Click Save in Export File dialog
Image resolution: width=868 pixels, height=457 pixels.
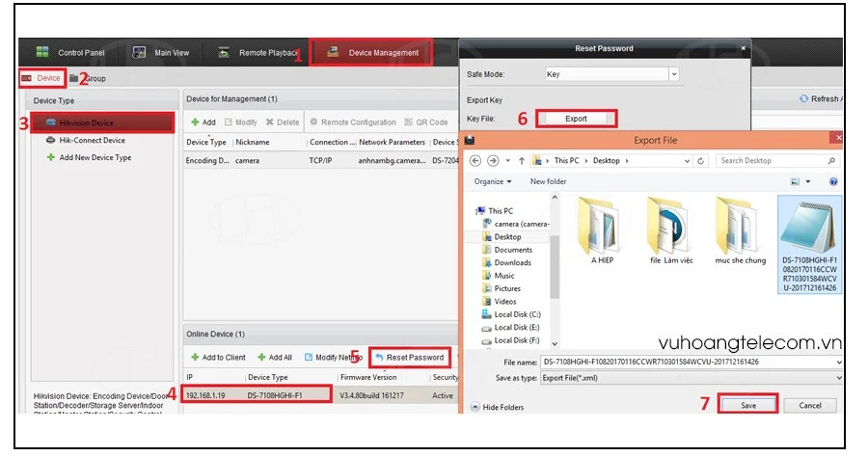[747, 405]
